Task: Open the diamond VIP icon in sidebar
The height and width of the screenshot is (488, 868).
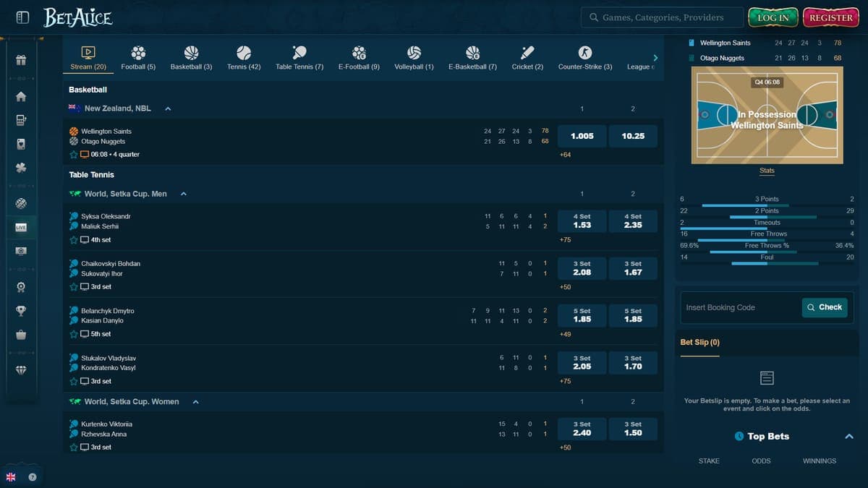Action: pyautogui.click(x=21, y=370)
